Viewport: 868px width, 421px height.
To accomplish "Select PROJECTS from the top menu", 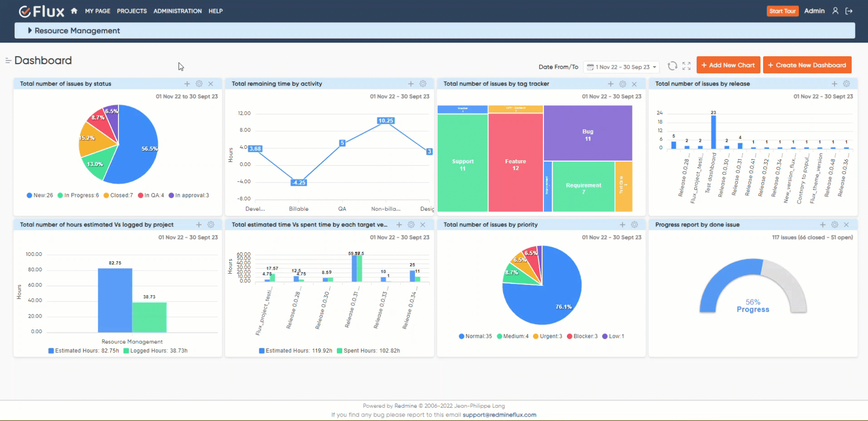I will click(x=131, y=11).
